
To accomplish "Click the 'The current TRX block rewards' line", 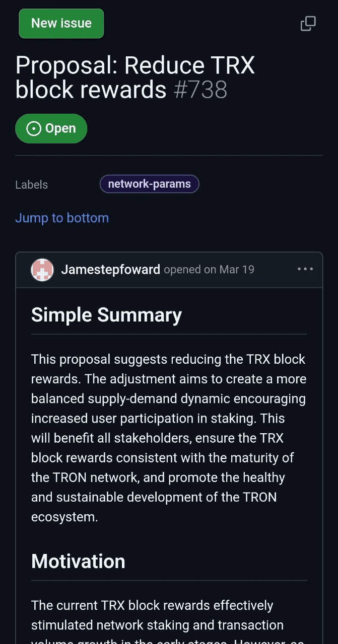I will point(152,605).
